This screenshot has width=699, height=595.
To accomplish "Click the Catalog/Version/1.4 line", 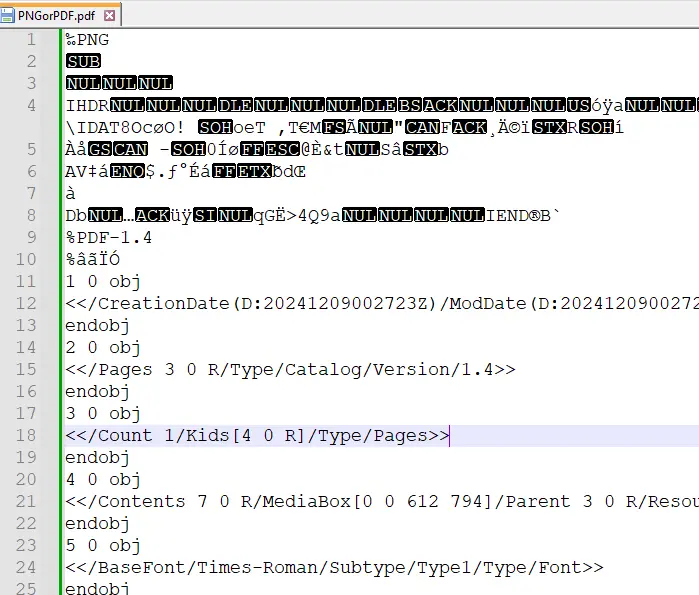I will pyautogui.click(x=291, y=369).
